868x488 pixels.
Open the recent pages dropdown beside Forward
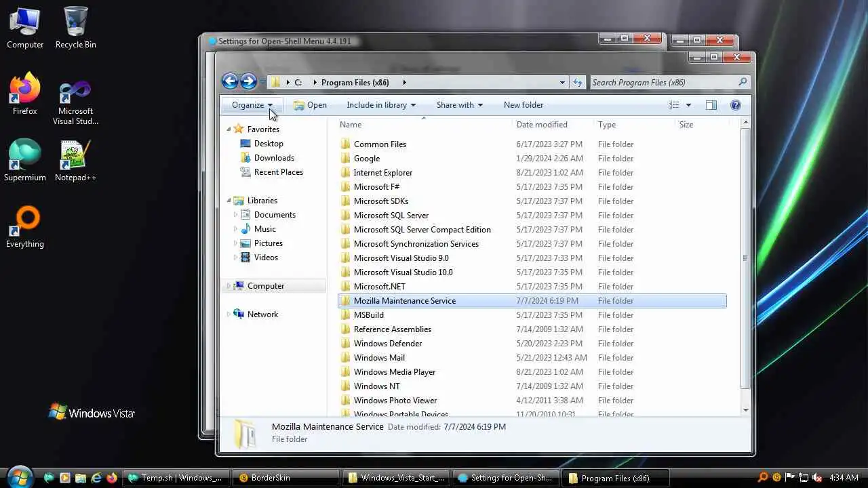tap(262, 83)
